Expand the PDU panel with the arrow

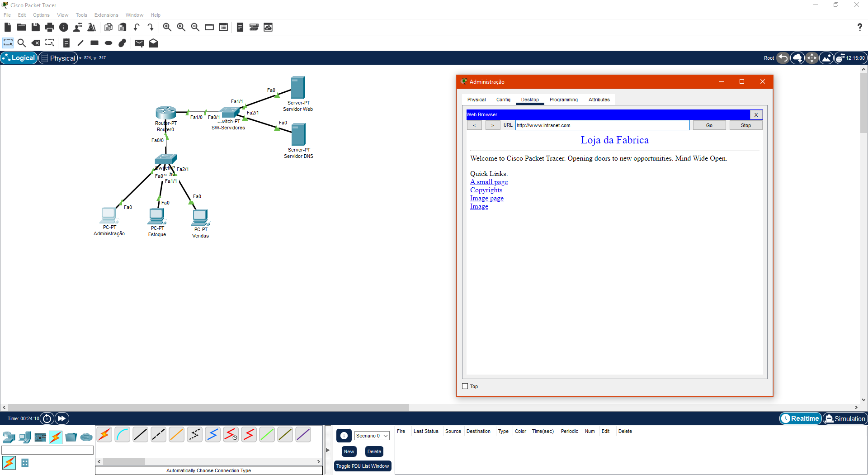click(x=328, y=450)
